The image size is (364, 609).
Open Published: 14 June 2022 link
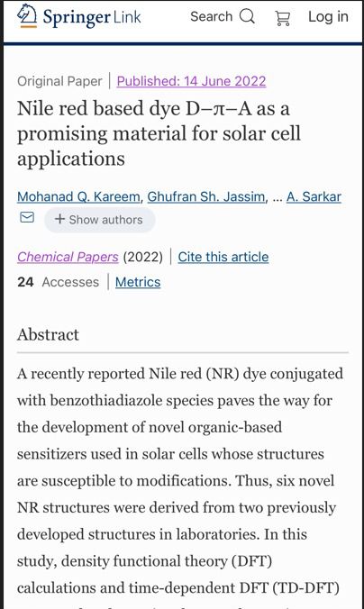coord(191,81)
